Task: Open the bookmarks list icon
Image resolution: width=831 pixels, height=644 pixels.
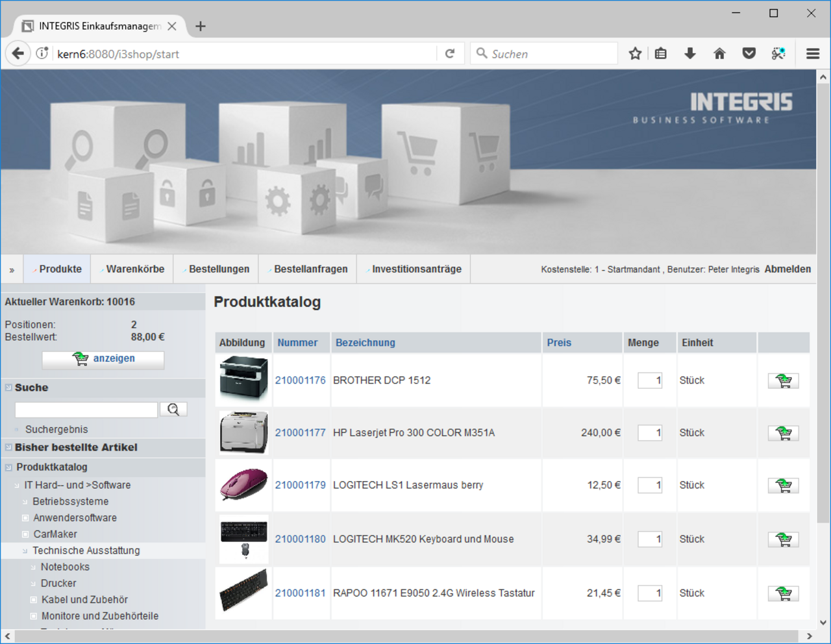Action: pos(661,53)
